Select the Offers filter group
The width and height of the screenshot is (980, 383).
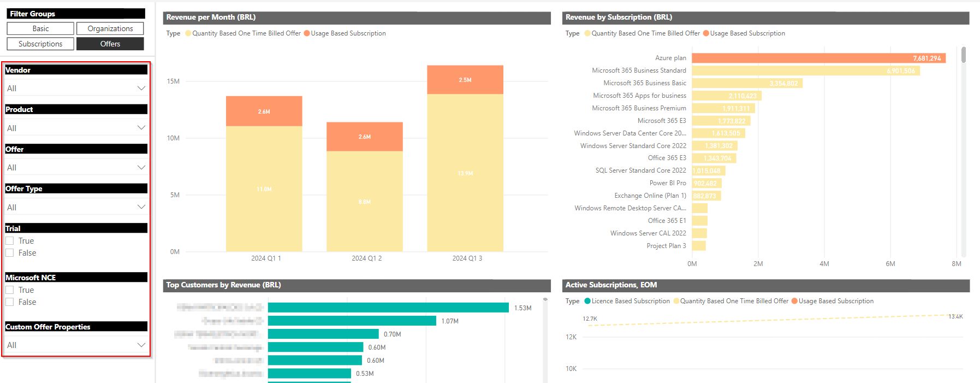pos(110,44)
